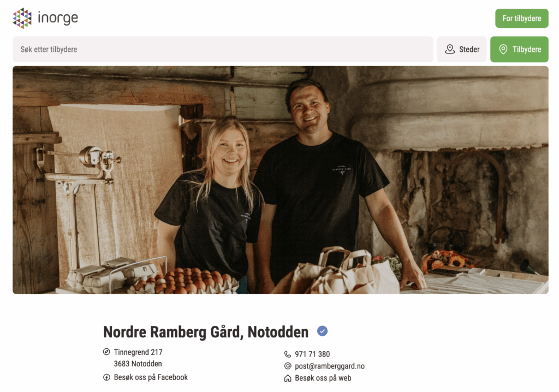The width and height of the screenshot is (559, 392).
Task: Open the Besøk oss på Facebook link
Action: coord(151,377)
